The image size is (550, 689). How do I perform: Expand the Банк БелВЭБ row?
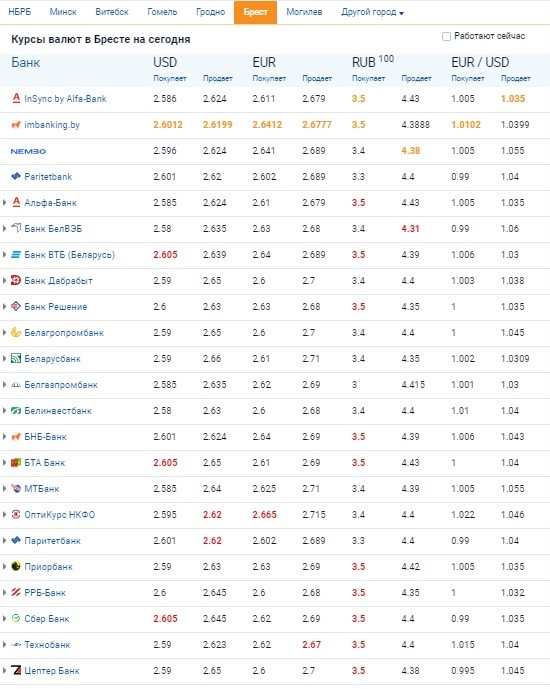(x=4, y=228)
